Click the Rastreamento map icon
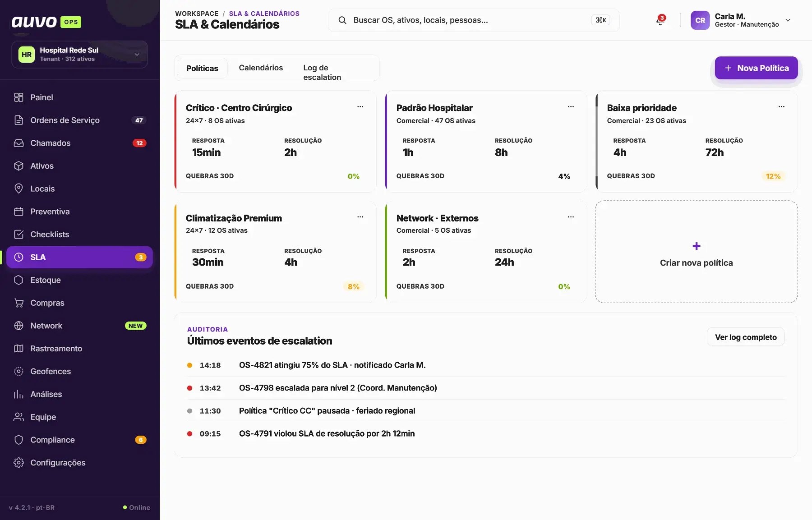This screenshot has width=812, height=520. 18,349
